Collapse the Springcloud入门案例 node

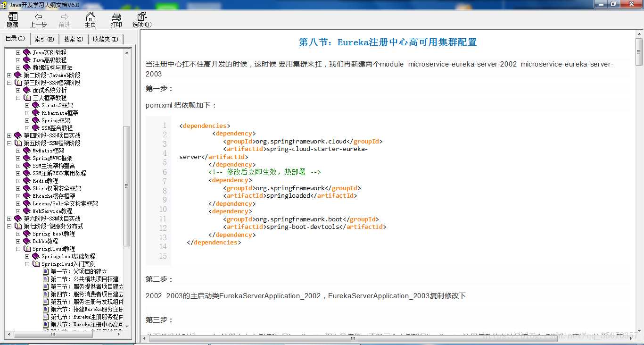(x=27, y=264)
